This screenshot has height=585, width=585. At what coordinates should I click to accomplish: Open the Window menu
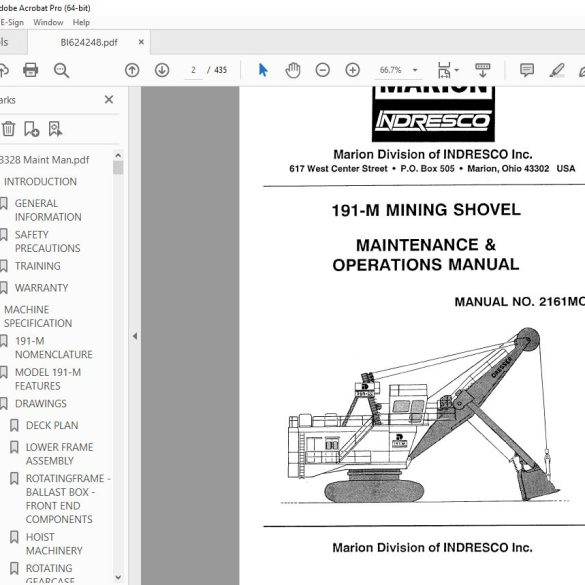point(48,22)
